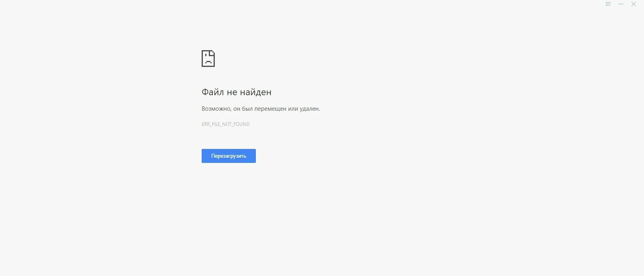Viewport: 644px width, 276px height.
Task: Minimize the window with dash icon
Action: point(621,4)
